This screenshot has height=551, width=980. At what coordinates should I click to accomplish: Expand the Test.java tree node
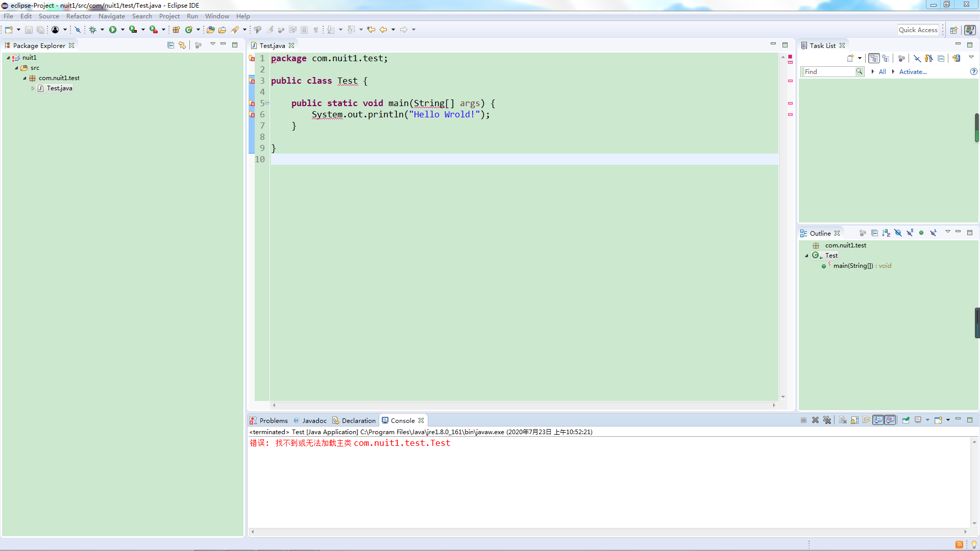[x=33, y=88]
